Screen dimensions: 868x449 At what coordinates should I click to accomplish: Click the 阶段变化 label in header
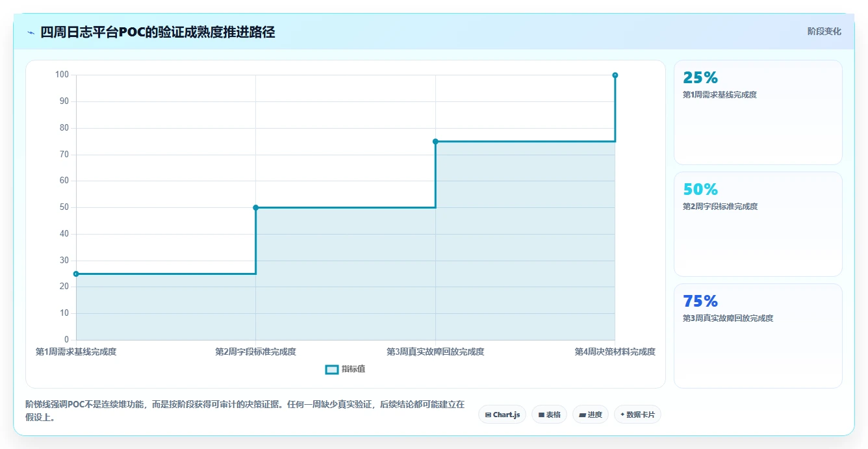(x=824, y=31)
